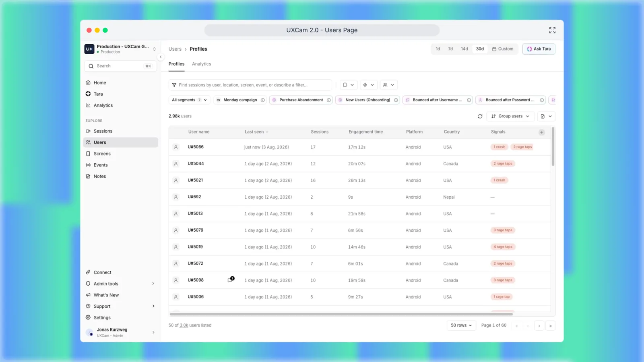
Task: Go to the next page
Action: (539, 326)
